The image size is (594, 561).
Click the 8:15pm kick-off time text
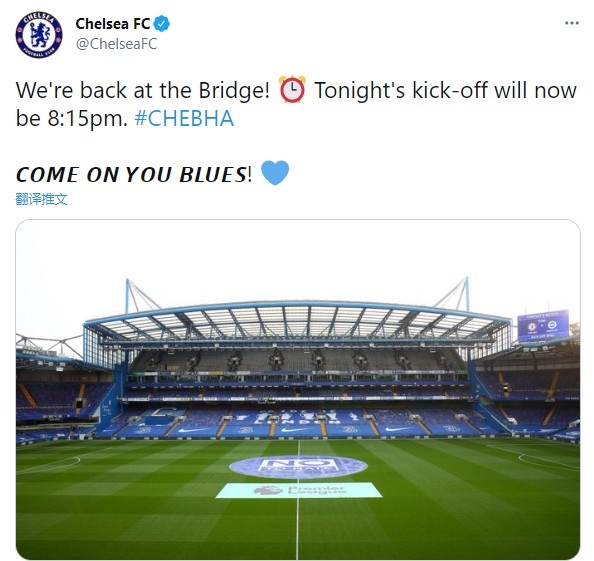[88, 118]
